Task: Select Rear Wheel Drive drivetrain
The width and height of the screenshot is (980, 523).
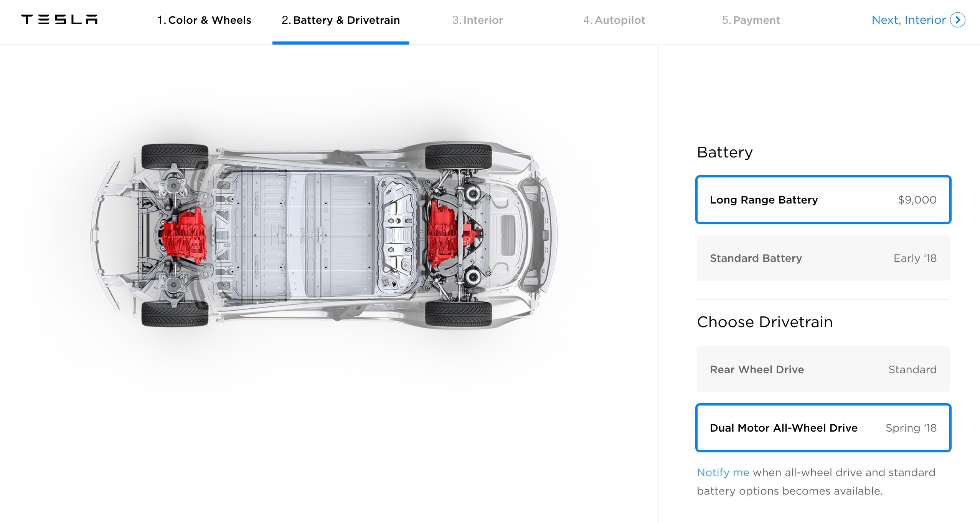Action: (x=823, y=369)
